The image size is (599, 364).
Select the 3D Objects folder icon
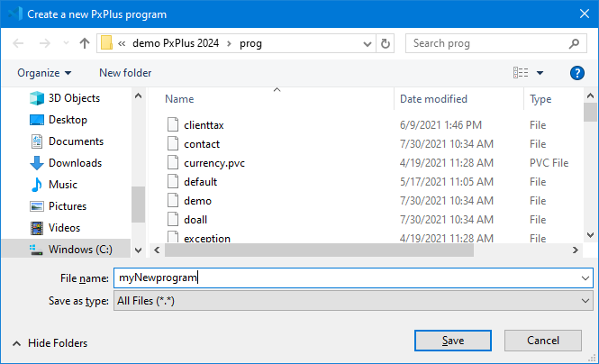coord(37,98)
